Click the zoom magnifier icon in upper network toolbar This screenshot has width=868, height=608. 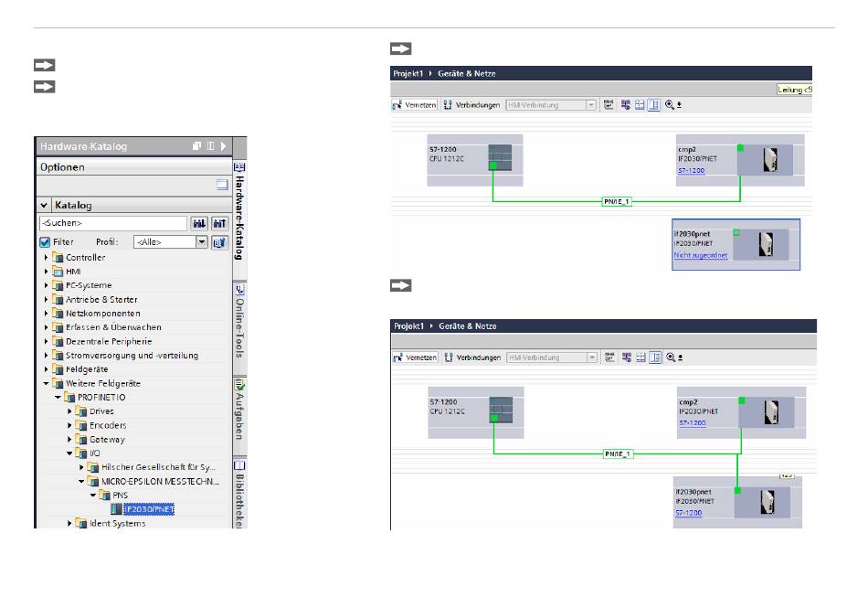point(670,104)
